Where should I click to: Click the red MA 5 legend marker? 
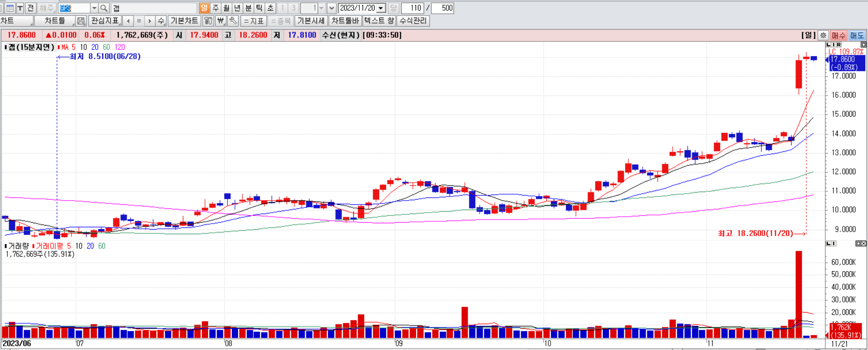pos(59,47)
